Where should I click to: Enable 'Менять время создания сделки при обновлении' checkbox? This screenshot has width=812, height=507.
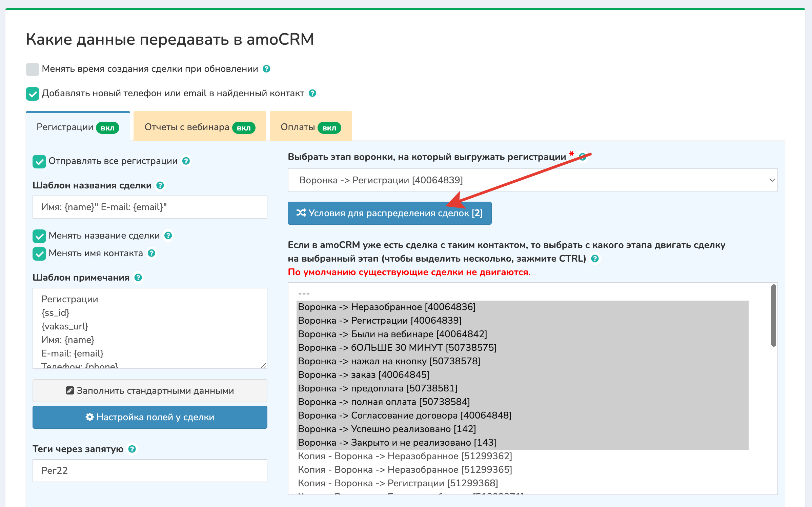pos(33,69)
